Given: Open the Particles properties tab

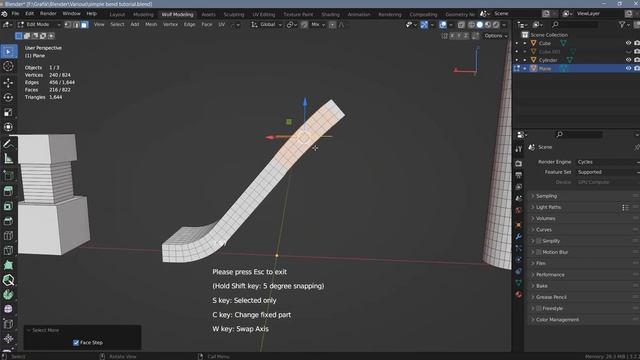Looking at the screenshot, I should coord(518,248).
